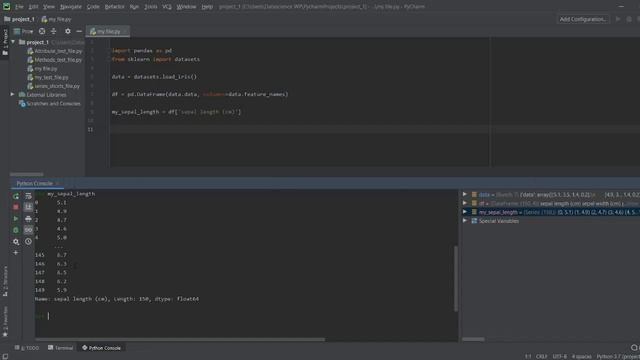
Task: Hide the Project tool window
Action: (79, 31)
